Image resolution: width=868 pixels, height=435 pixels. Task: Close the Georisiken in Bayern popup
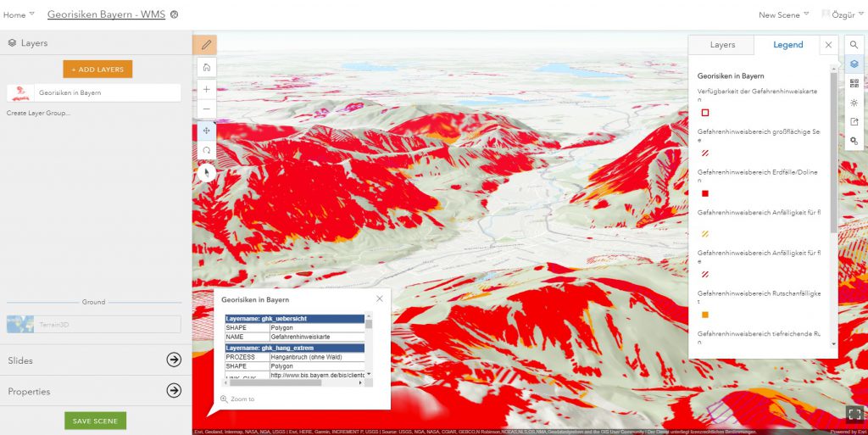click(x=379, y=298)
